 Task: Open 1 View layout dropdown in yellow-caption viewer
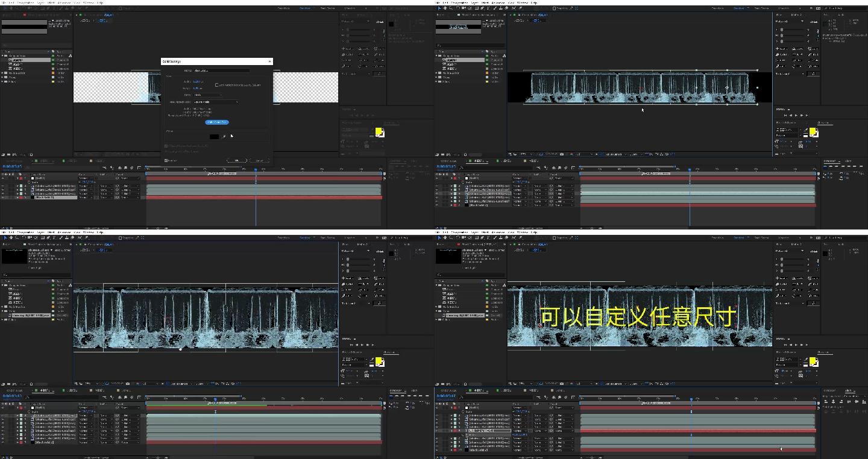636,384
